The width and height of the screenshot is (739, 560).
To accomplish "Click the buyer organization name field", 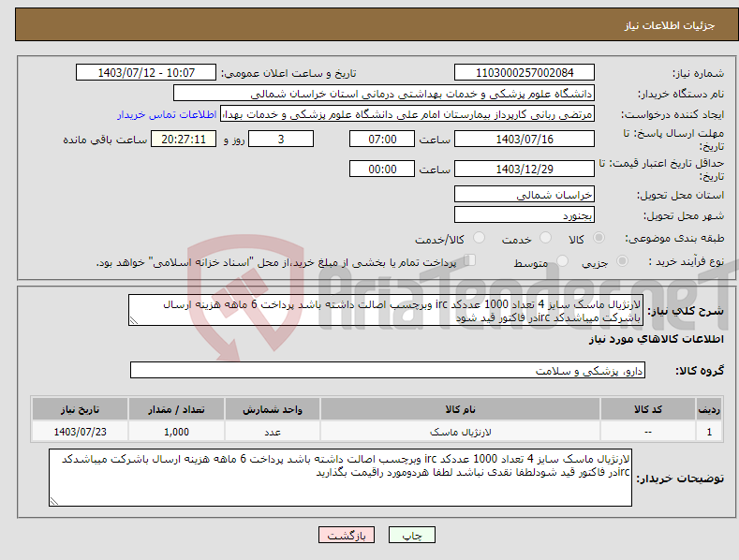I will (384, 94).
